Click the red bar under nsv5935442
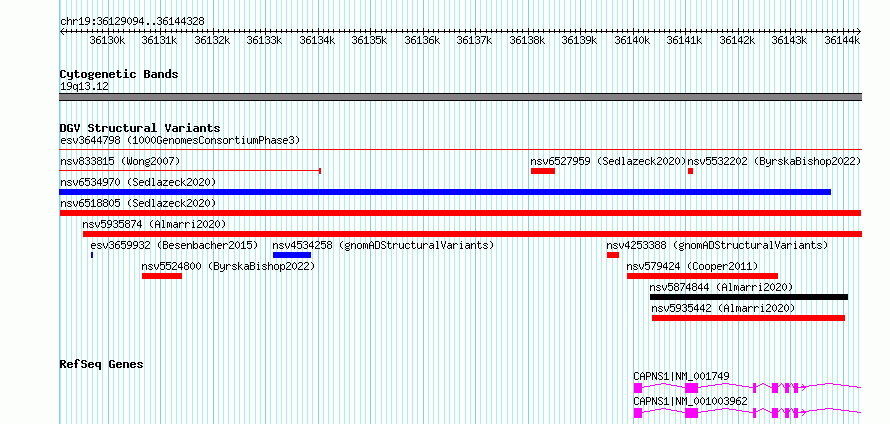 tap(748, 318)
